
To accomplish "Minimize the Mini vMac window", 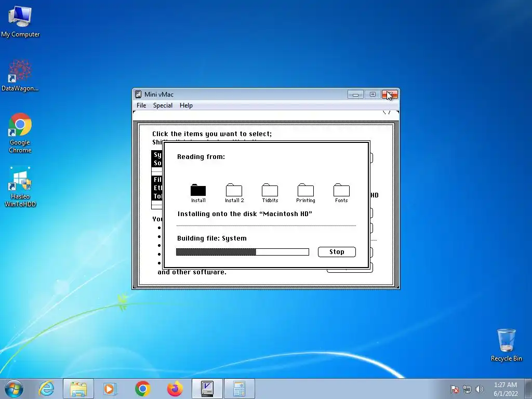I will 355,95.
